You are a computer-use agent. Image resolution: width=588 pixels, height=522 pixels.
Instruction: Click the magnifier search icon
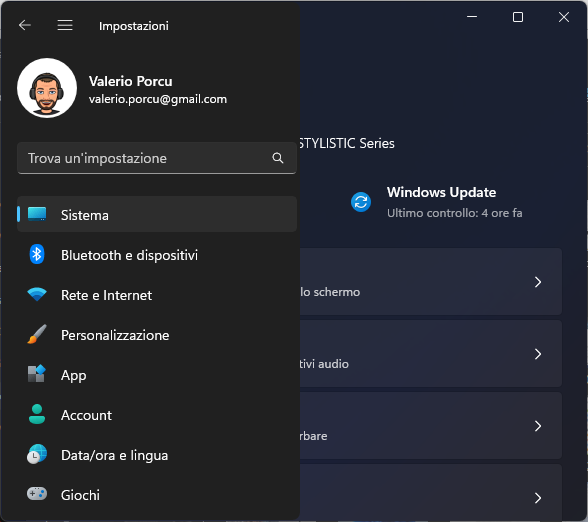[x=278, y=158]
